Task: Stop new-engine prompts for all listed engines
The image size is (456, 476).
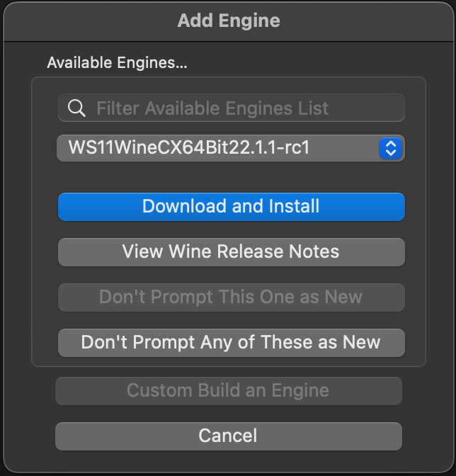Action: (x=231, y=342)
